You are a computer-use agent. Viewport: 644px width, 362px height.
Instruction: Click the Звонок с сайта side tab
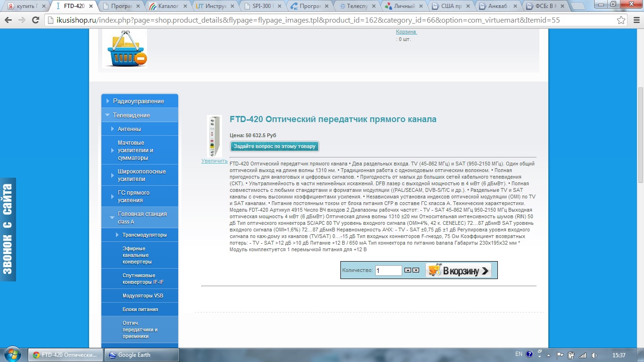tap(8, 230)
